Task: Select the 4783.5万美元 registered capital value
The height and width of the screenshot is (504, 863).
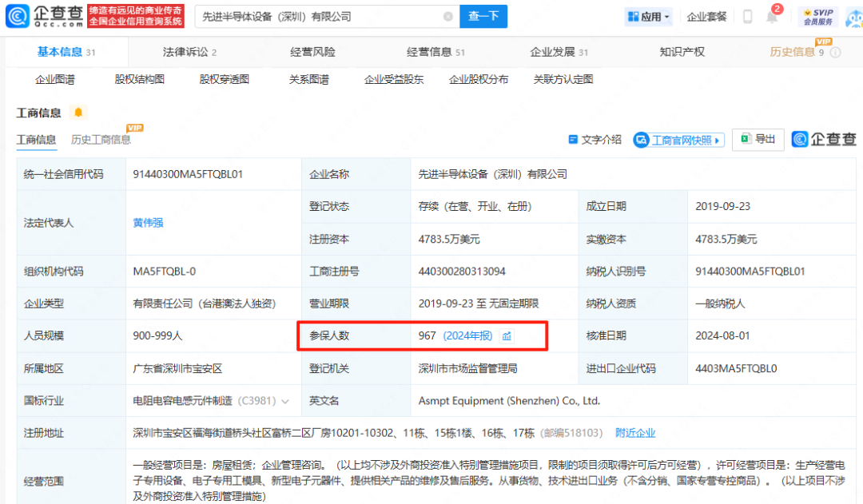Action: pyautogui.click(x=449, y=240)
